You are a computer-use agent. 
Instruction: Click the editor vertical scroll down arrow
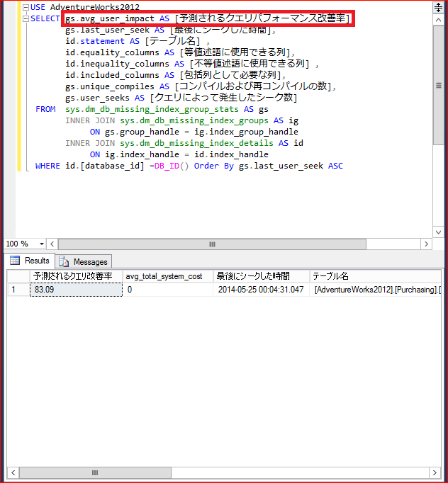[x=438, y=232]
